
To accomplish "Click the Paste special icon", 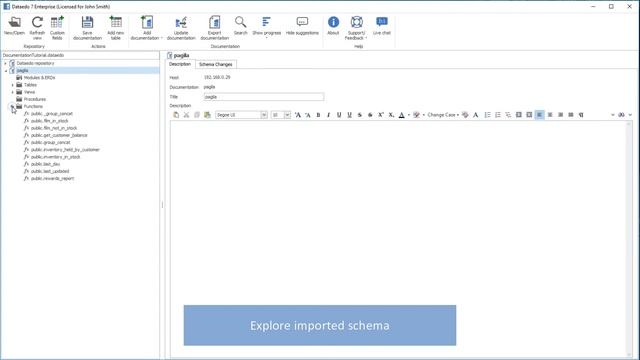I will coord(207,115).
